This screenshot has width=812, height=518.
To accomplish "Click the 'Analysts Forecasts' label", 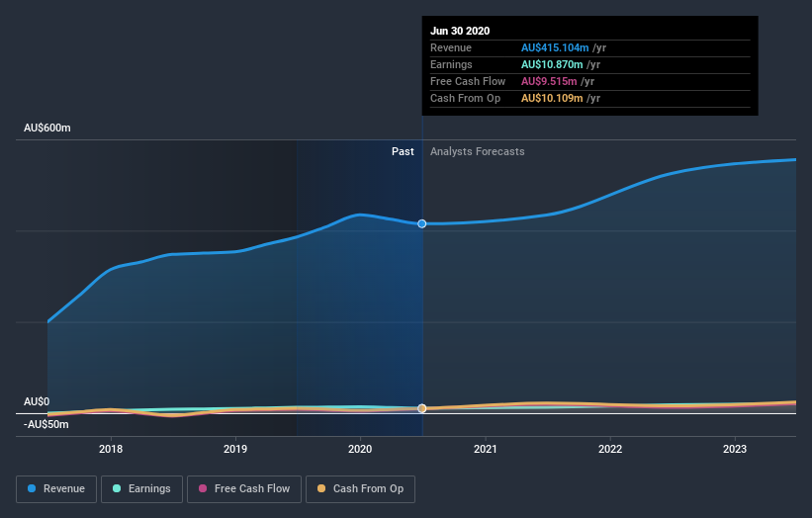I will pyautogui.click(x=478, y=151).
